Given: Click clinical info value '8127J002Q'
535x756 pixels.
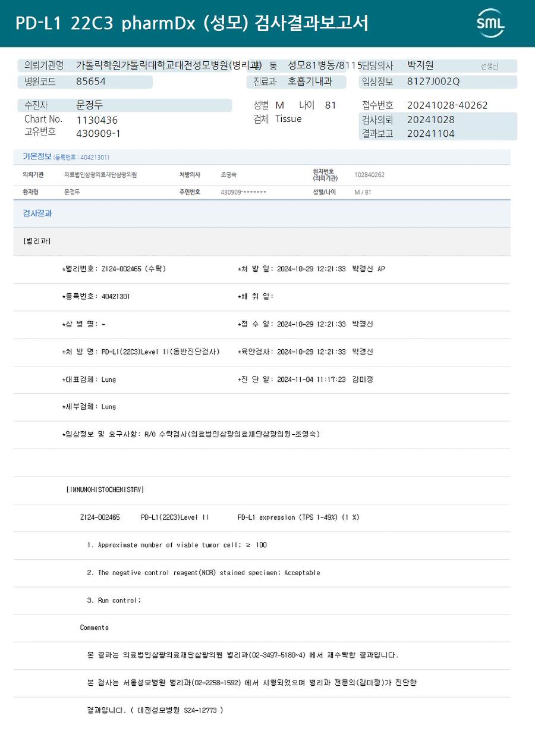Looking at the screenshot, I should click(x=433, y=81).
